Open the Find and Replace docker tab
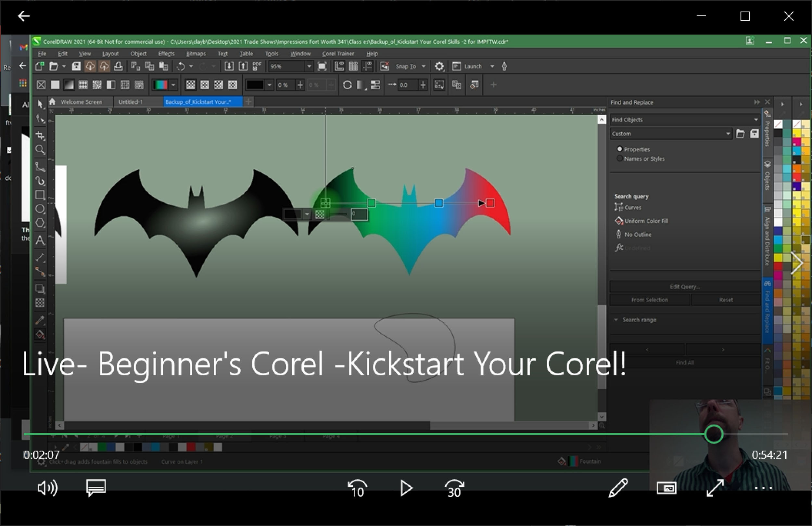Image resolution: width=812 pixels, height=526 pixels. [767, 311]
